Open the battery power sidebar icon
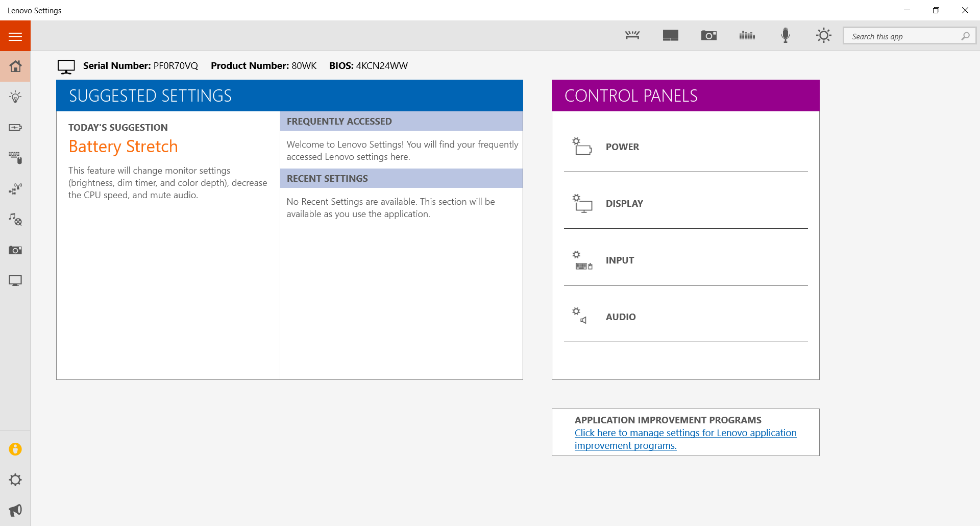Image resolution: width=980 pixels, height=526 pixels. (x=15, y=128)
